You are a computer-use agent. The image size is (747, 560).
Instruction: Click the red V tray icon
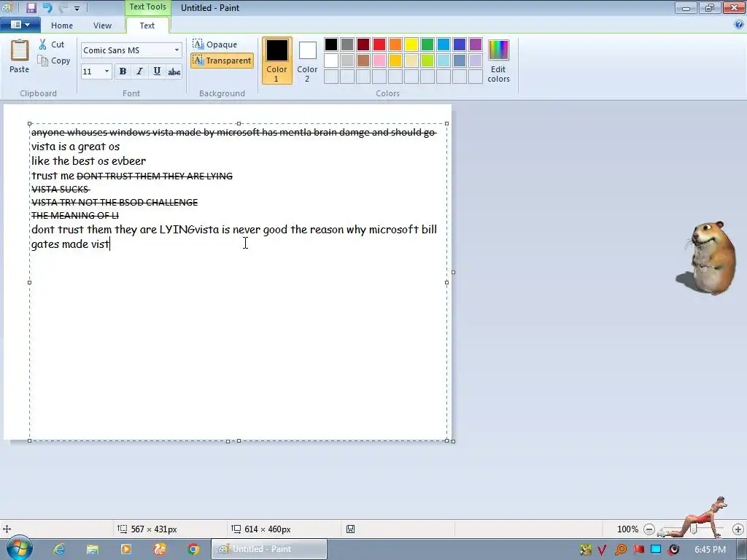click(602, 550)
